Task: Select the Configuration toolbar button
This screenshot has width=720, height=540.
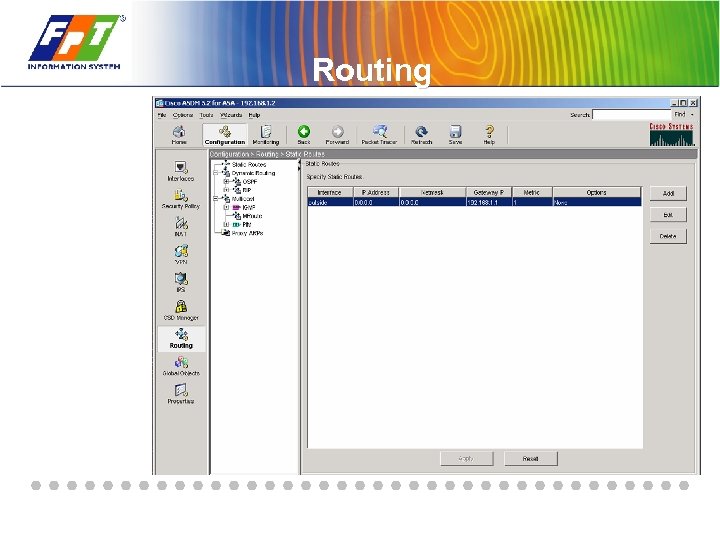Action: click(x=225, y=135)
